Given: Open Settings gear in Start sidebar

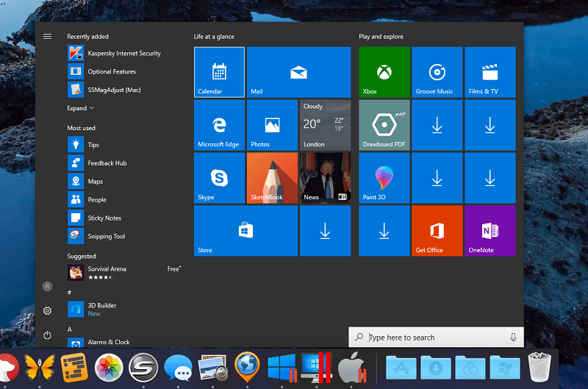Looking at the screenshot, I should (x=47, y=310).
